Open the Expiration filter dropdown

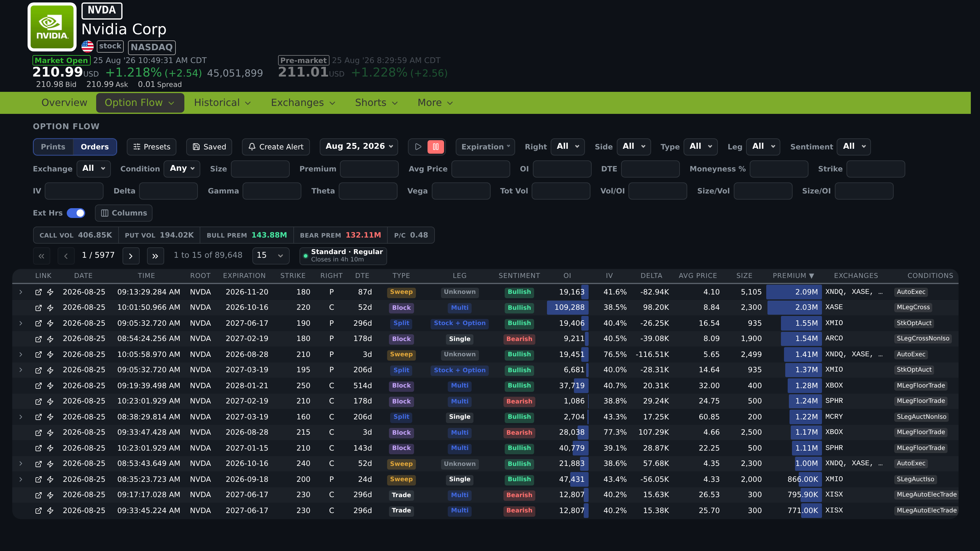click(x=485, y=147)
